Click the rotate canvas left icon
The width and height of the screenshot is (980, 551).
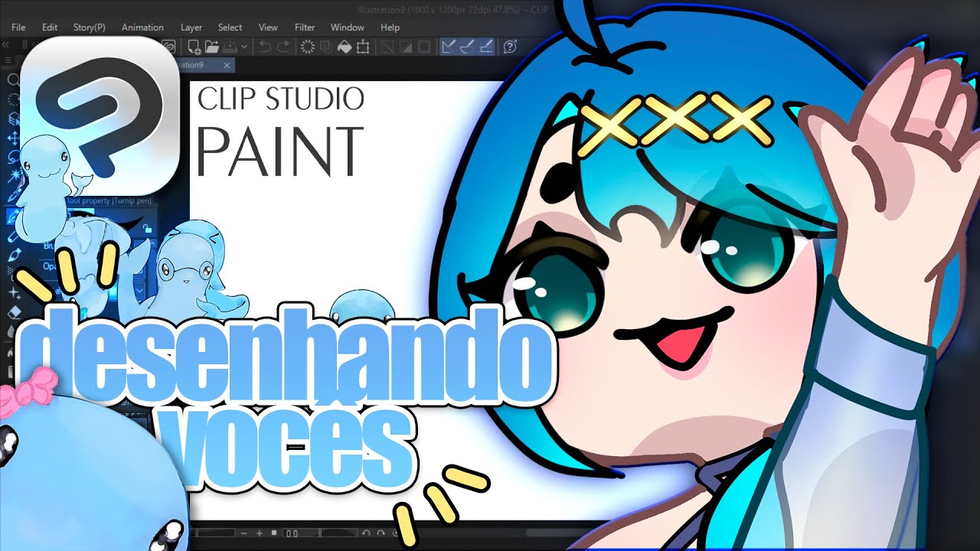click(x=367, y=533)
